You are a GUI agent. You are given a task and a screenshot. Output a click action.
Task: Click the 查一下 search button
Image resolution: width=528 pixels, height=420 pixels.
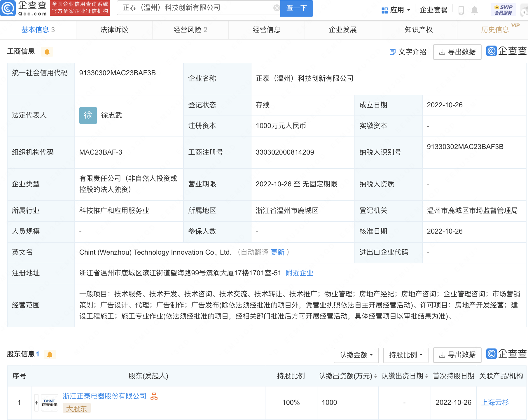tap(296, 8)
